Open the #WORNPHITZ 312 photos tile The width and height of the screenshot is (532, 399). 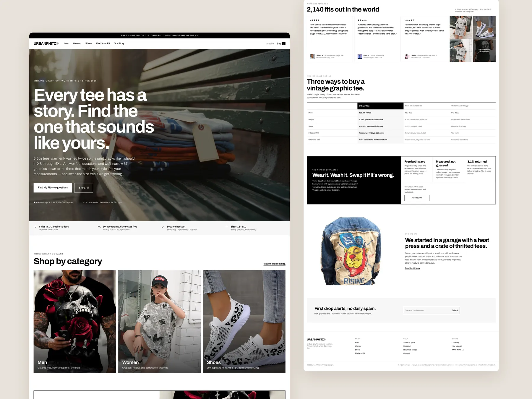[x=484, y=51]
